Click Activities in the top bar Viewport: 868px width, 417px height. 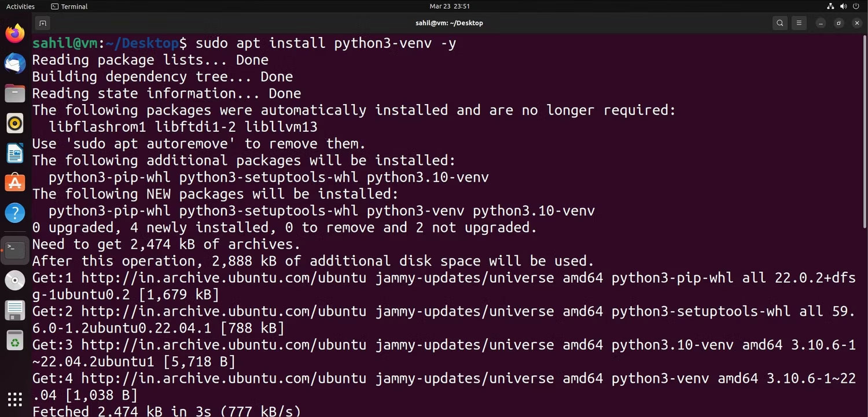(x=20, y=6)
